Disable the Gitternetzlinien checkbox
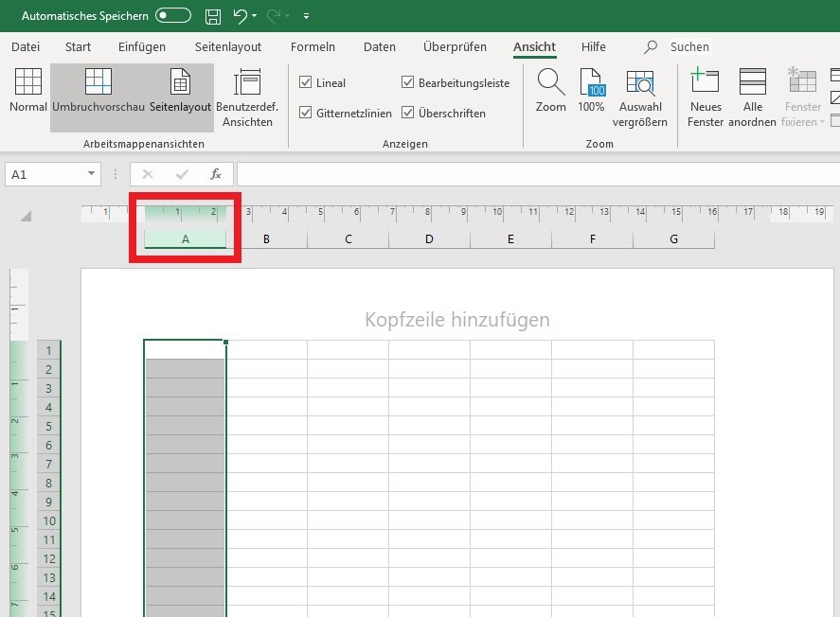The image size is (840, 617). pyautogui.click(x=306, y=114)
